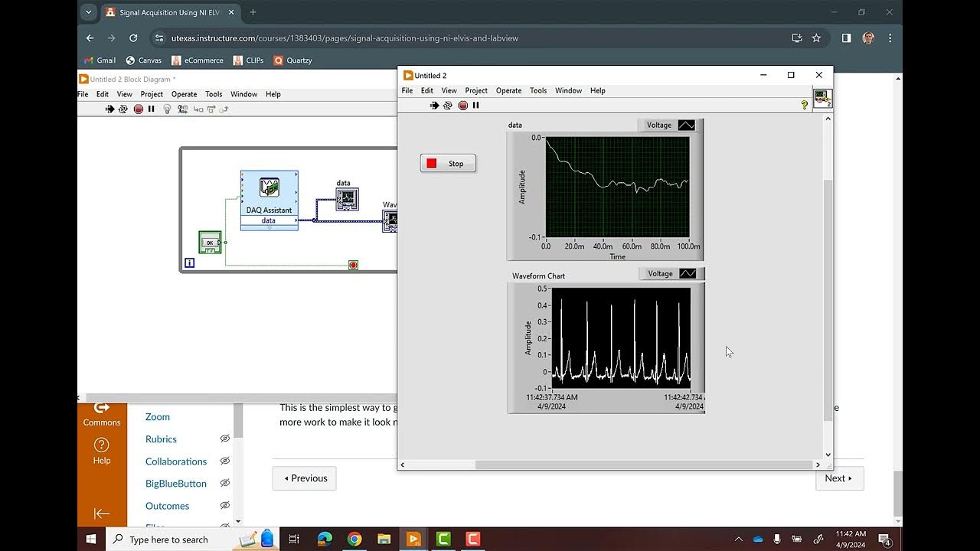The image size is (980, 551).
Task: Open BigBlueButton link in course menu
Action: point(176,484)
